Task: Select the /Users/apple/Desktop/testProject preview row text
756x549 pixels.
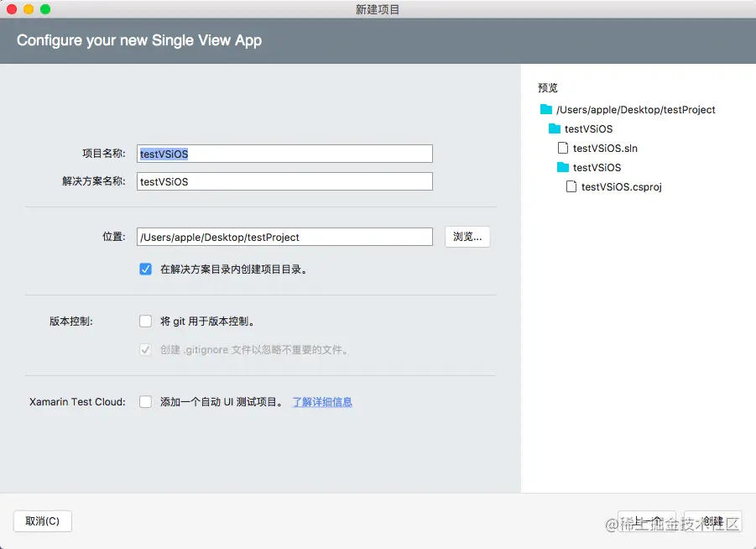Action: pyautogui.click(x=635, y=110)
